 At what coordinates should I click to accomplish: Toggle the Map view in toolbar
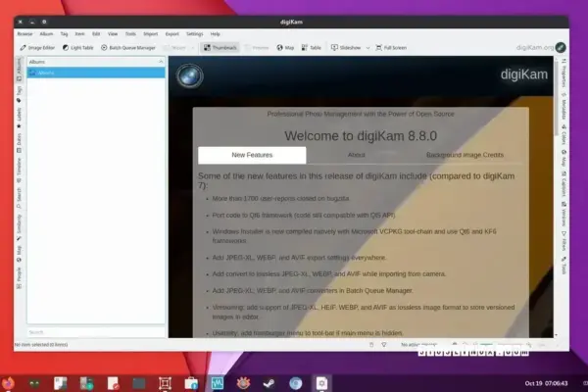[285, 48]
